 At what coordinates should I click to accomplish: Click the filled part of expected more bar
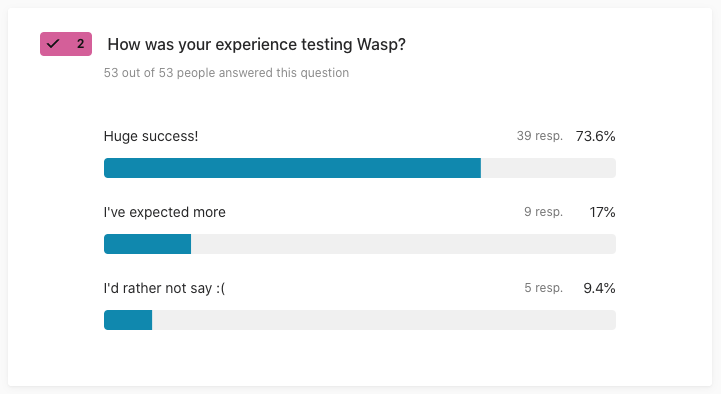coord(147,244)
